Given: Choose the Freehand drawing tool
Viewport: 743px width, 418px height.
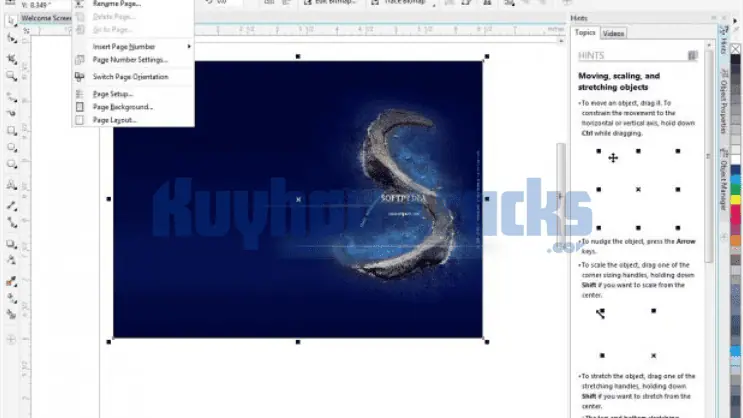Looking at the screenshot, I should [x=11, y=98].
